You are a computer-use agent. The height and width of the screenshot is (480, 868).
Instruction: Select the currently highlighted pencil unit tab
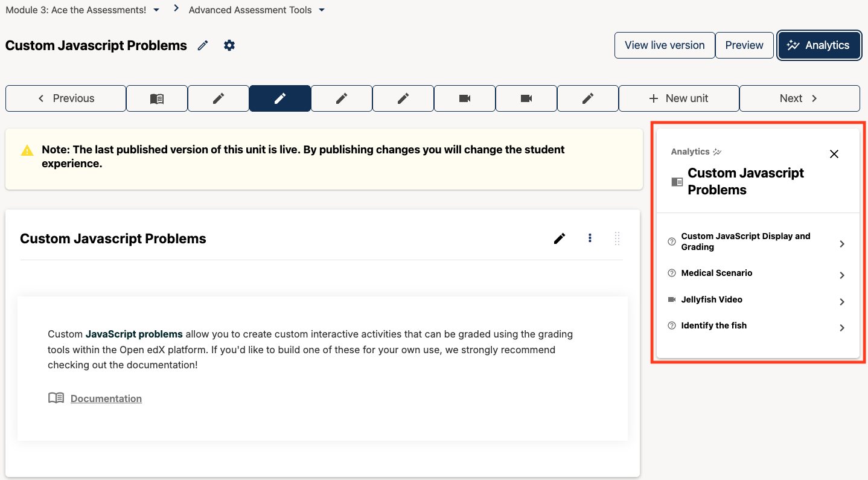[x=279, y=98]
